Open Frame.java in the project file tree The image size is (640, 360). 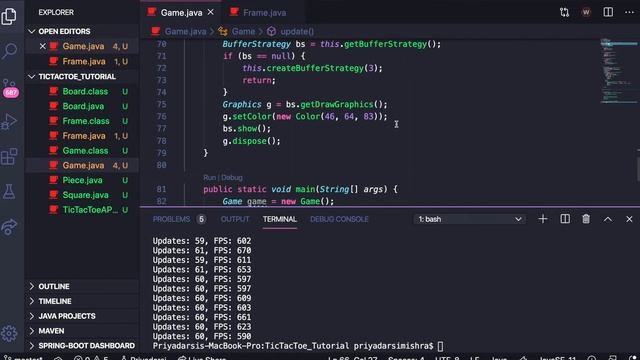click(x=82, y=136)
